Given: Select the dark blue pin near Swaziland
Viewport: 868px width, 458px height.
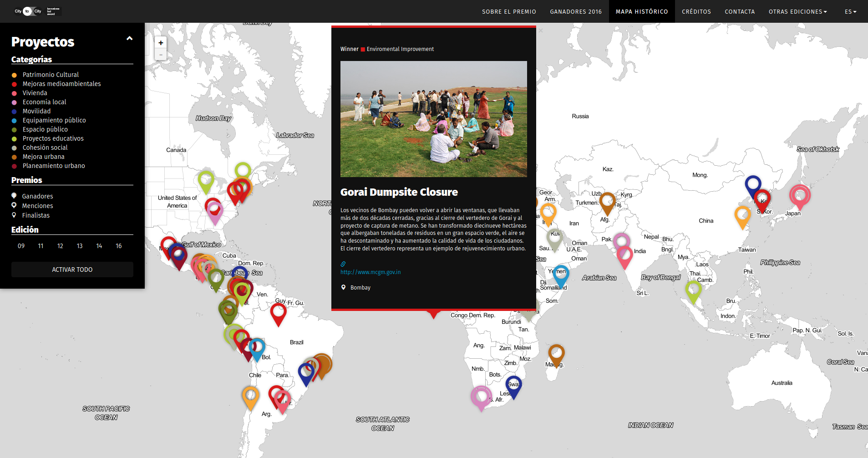Looking at the screenshot, I should pos(513,385).
